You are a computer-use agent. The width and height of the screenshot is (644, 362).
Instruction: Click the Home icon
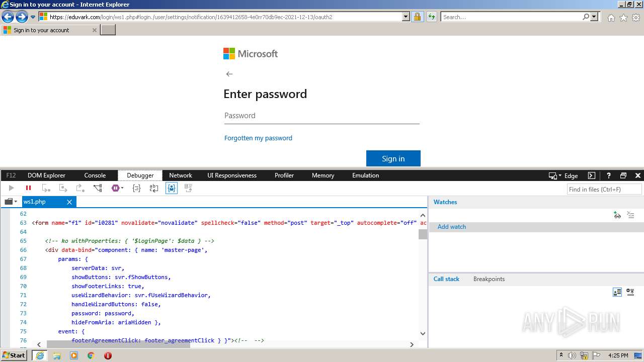611,18
